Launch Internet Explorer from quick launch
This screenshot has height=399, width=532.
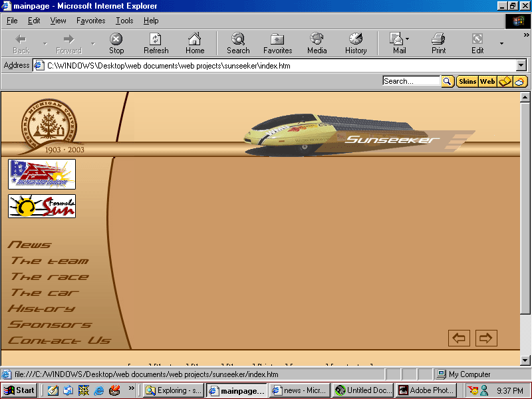pyautogui.click(x=99, y=390)
